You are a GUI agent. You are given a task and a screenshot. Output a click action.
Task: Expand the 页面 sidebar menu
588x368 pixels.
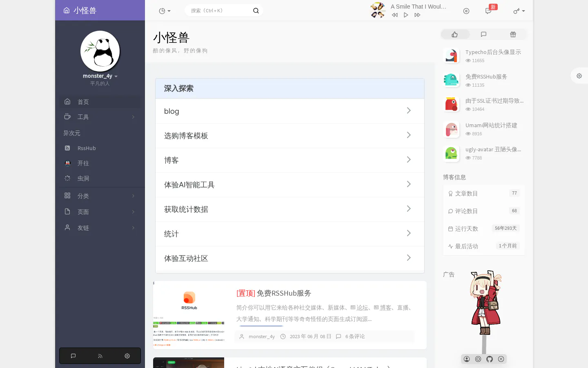click(x=100, y=212)
